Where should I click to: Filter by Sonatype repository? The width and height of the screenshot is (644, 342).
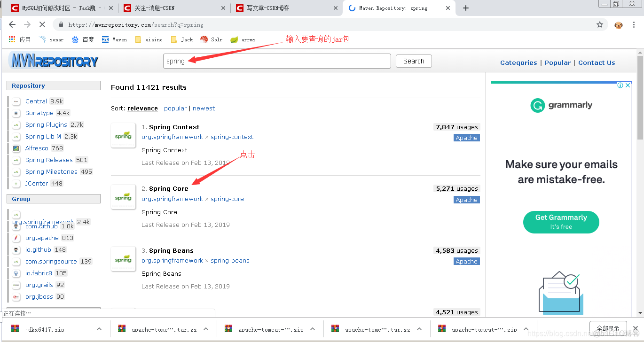39,113
